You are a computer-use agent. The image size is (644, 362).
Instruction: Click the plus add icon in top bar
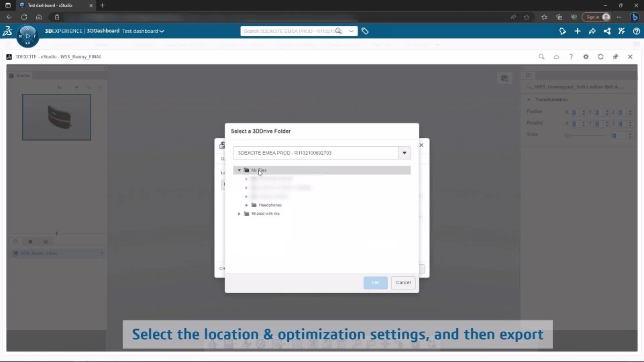click(578, 32)
